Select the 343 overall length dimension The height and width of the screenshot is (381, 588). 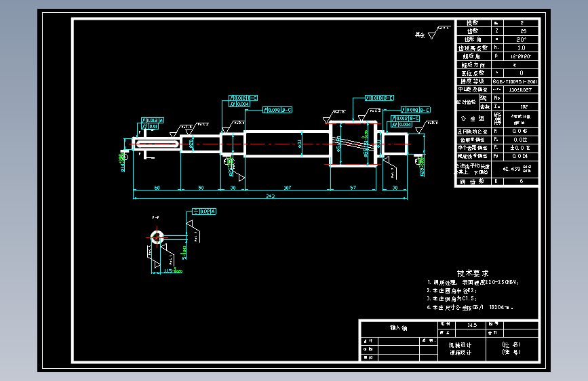coord(271,196)
